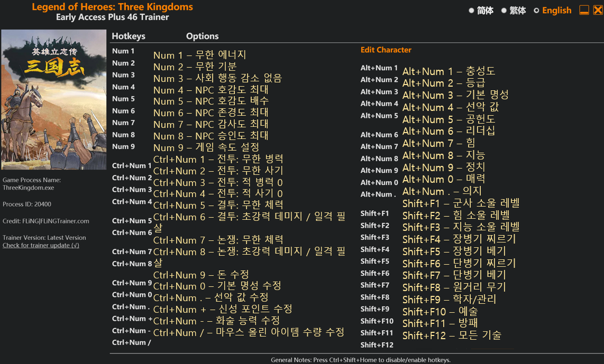Click option Shift+F10 – 예술
This screenshot has width=604, height=364.
click(440, 312)
